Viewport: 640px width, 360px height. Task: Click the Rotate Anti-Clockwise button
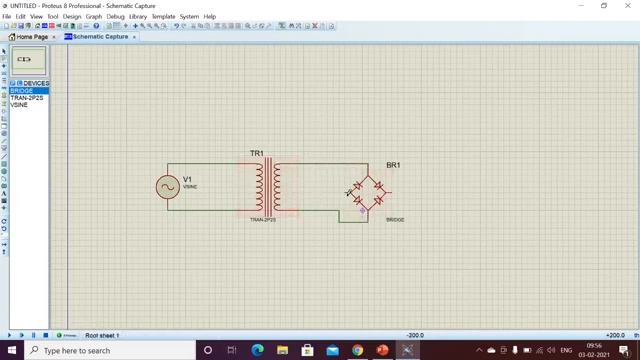click(4, 229)
